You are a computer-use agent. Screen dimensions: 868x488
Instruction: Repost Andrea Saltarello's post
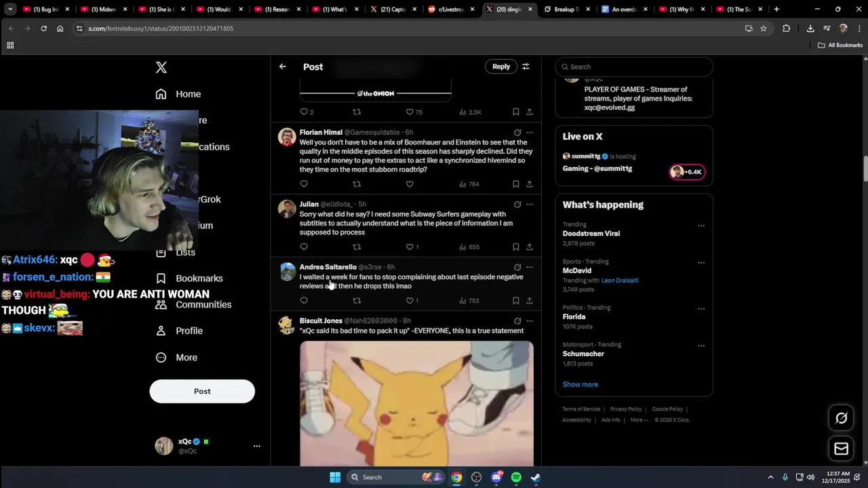(357, 300)
